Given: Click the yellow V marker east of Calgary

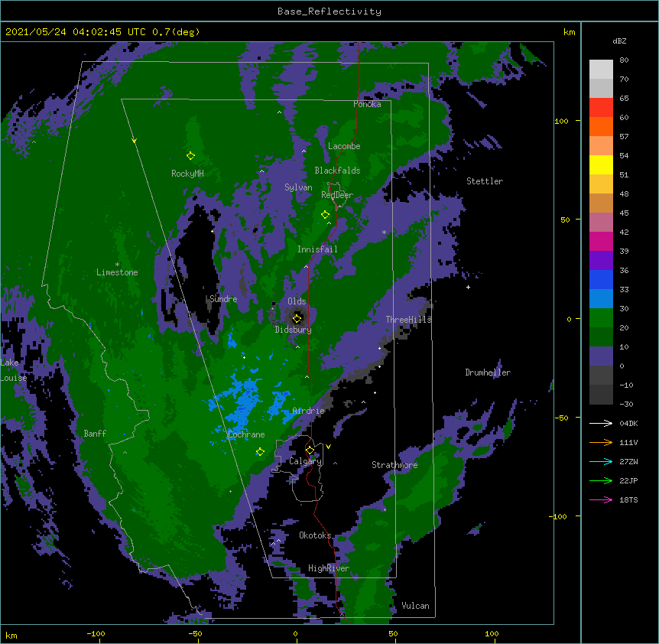Looking at the screenshot, I should (328, 447).
